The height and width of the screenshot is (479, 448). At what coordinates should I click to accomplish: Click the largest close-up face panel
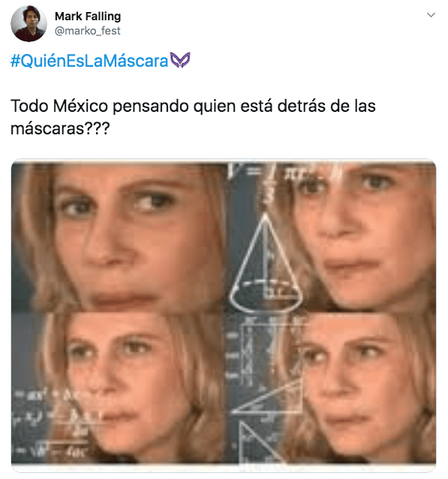pos(120,236)
